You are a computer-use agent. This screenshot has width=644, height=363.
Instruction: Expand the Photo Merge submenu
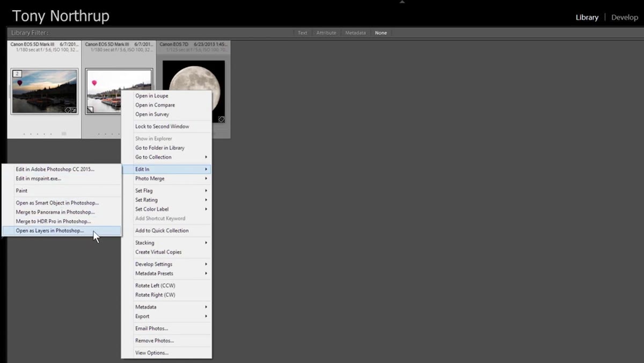166,179
